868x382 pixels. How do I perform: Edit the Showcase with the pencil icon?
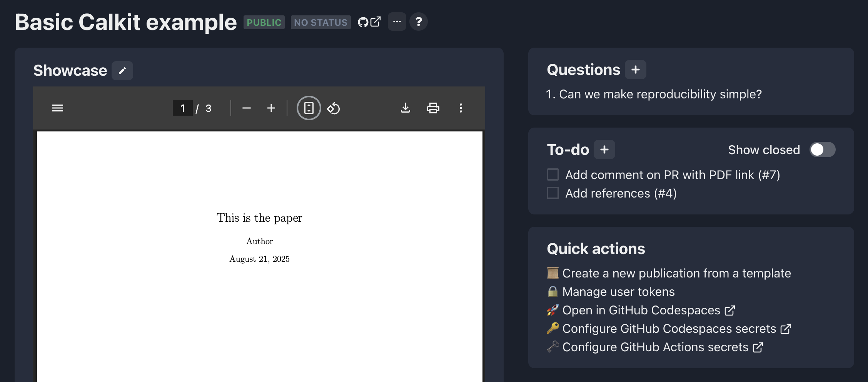click(122, 71)
